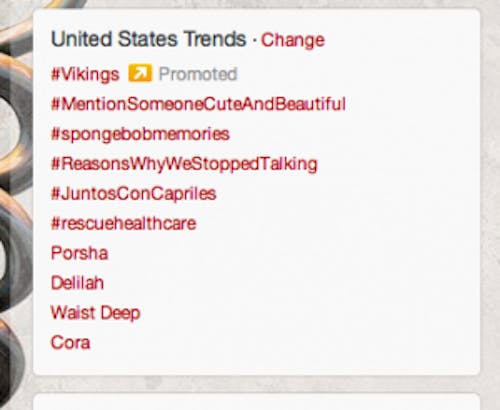Open the Cora trending topic
This screenshot has width=500, height=410.
[71, 343]
